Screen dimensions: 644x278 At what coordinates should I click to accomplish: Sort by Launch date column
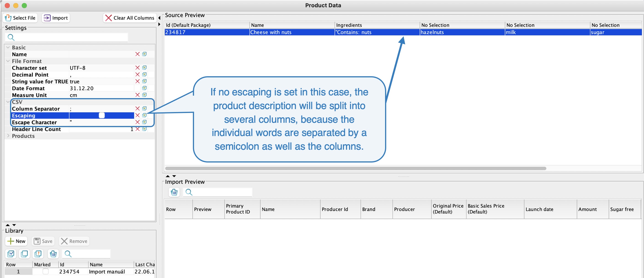550,209
